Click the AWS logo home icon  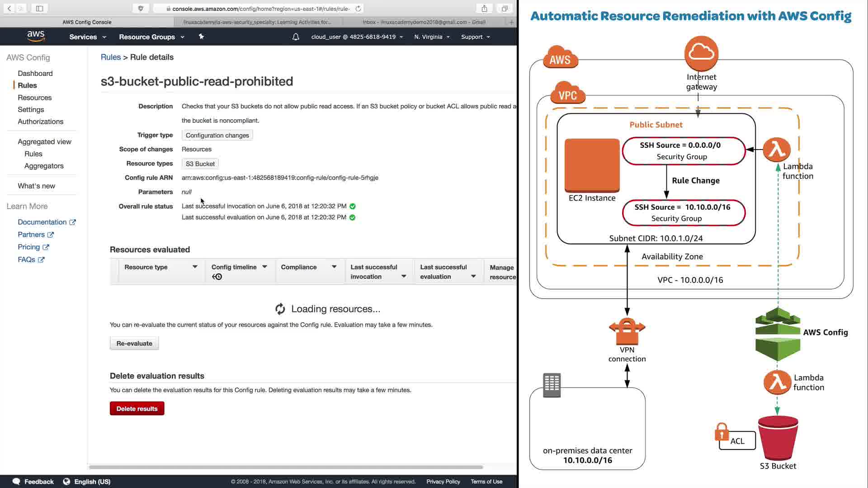pos(36,37)
